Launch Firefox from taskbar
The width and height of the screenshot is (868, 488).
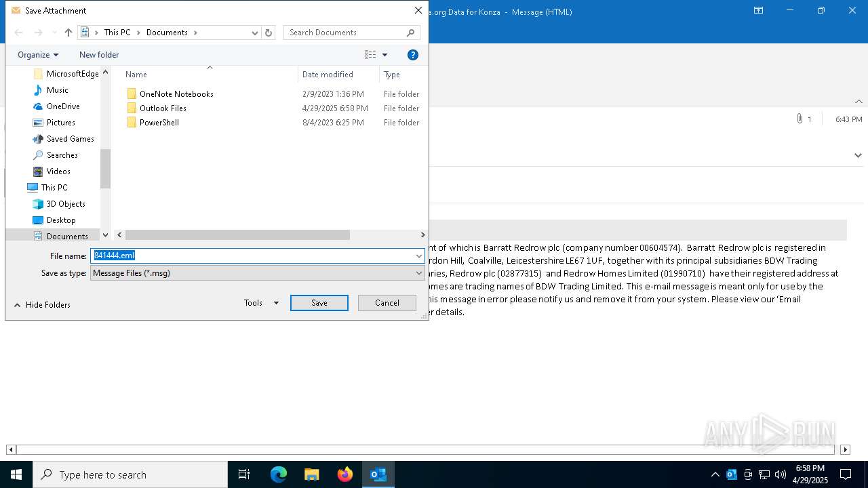(345, 474)
